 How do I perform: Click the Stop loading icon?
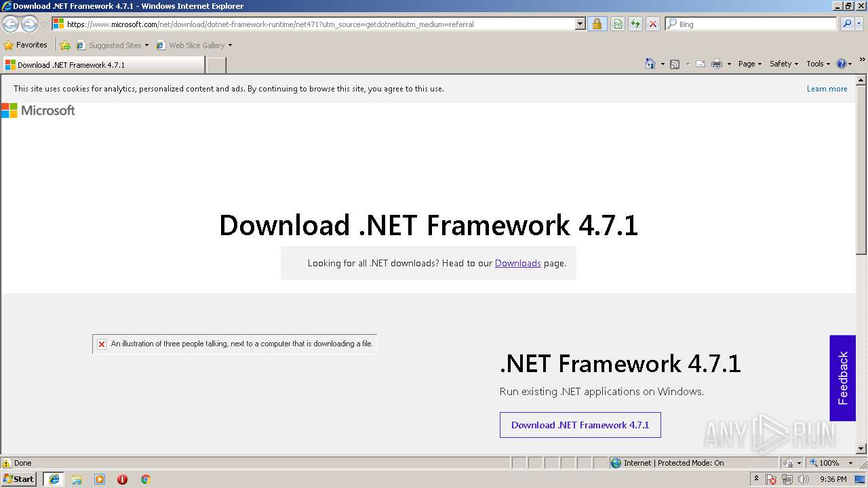(653, 24)
